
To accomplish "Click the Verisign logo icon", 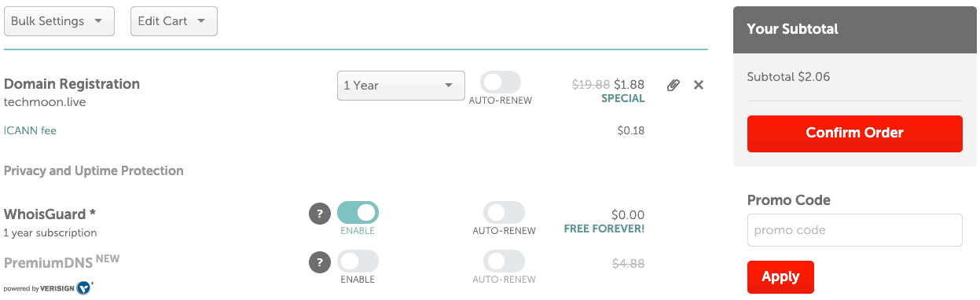I will click(84, 288).
